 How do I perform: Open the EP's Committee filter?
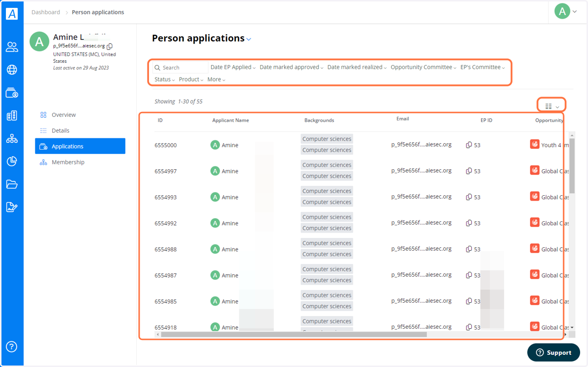pos(483,67)
